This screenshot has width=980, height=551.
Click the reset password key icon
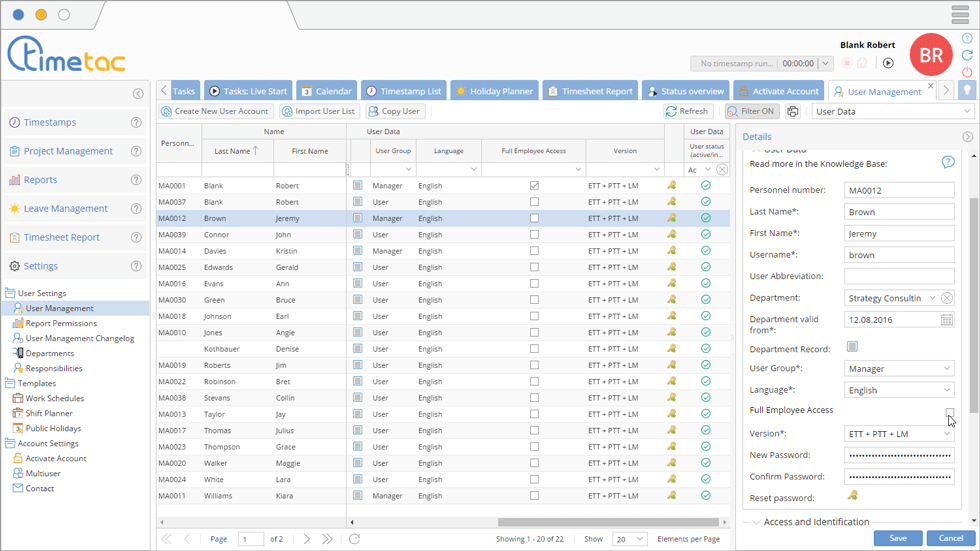point(853,496)
